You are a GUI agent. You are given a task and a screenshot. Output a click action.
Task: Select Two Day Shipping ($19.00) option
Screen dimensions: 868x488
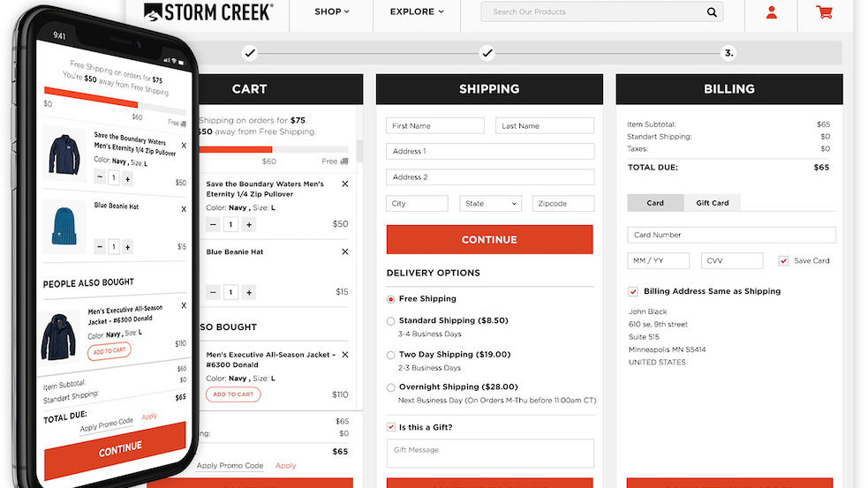click(x=391, y=356)
